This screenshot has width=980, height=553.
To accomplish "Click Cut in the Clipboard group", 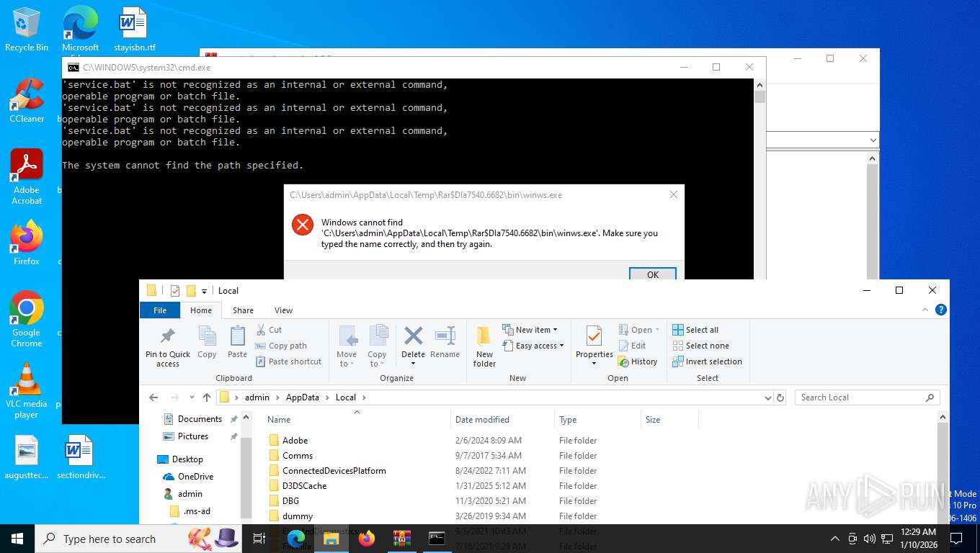I will click(x=269, y=330).
